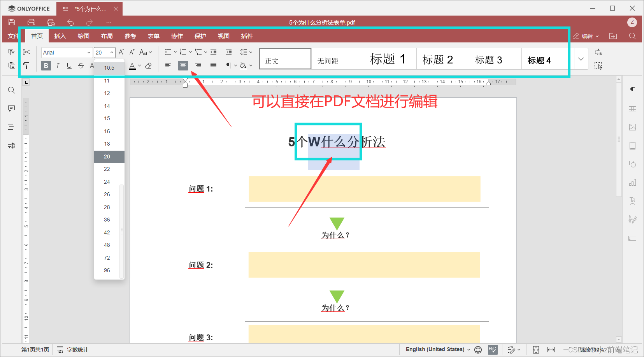
Task: Open signature settings in right sidebar
Action: click(633, 220)
